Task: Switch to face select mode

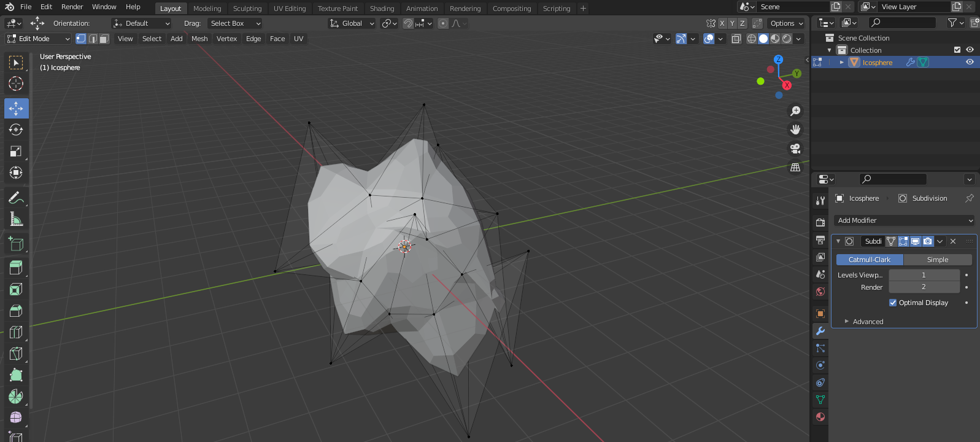Action: 104,39
